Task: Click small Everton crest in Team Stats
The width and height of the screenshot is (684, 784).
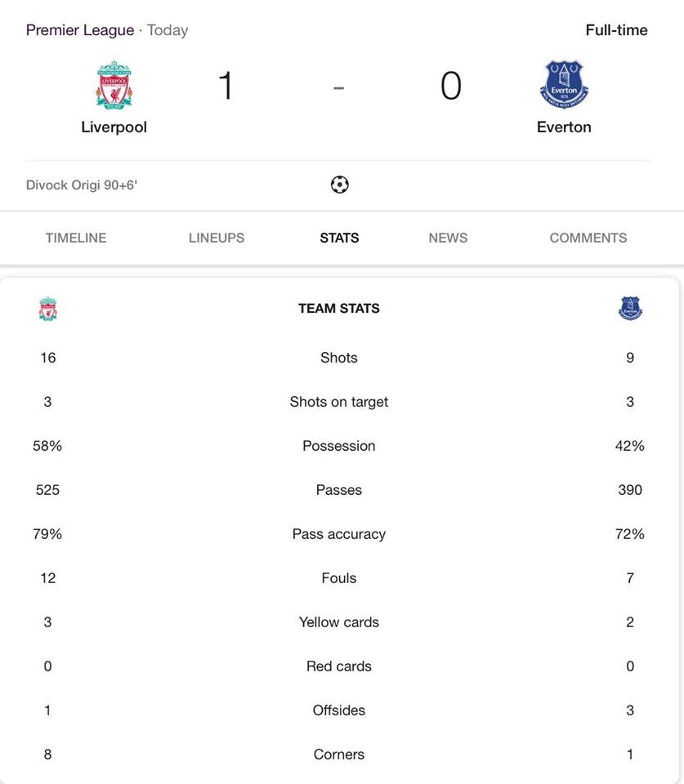Action: click(630, 308)
